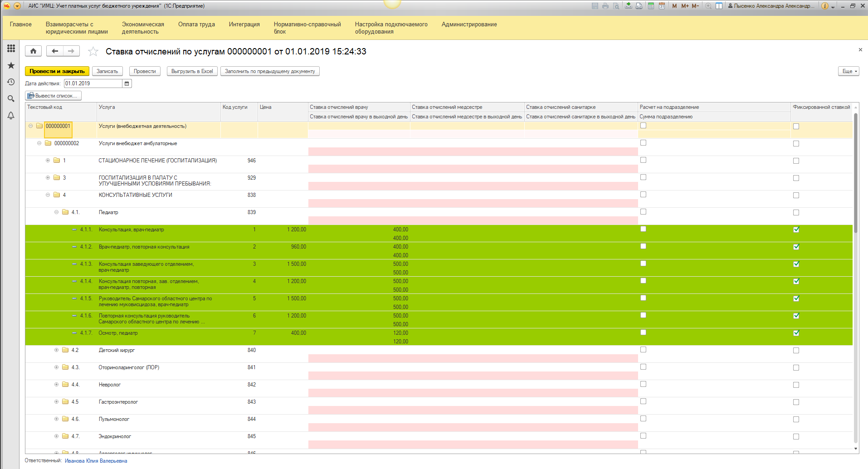Image resolution: width=868 pixels, height=469 pixels.
Task: Enable department calculation for Детский хирург
Action: click(643, 350)
